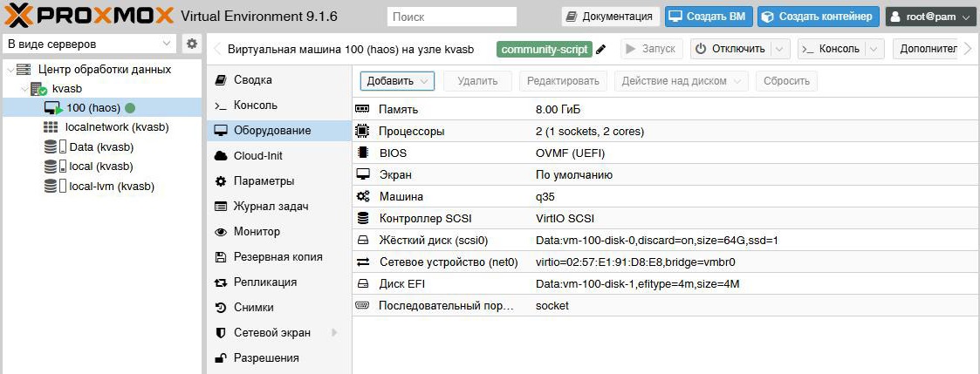Open Отключить dropdown arrow

tap(780, 49)
